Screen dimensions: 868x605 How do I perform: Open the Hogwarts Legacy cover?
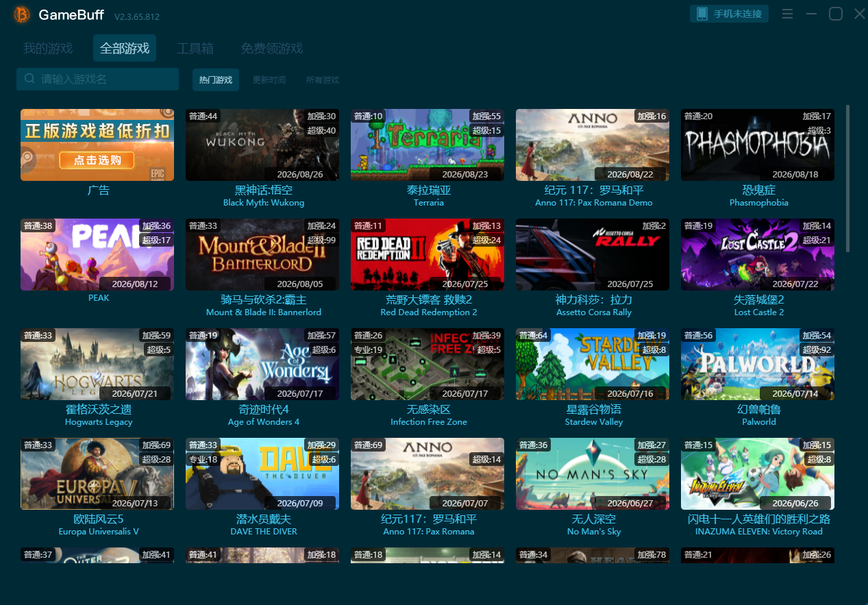(97, 364)
